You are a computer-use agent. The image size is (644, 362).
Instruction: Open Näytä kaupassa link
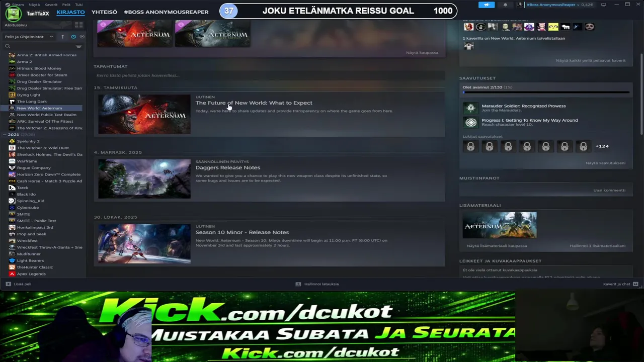(x=422, y=52)
